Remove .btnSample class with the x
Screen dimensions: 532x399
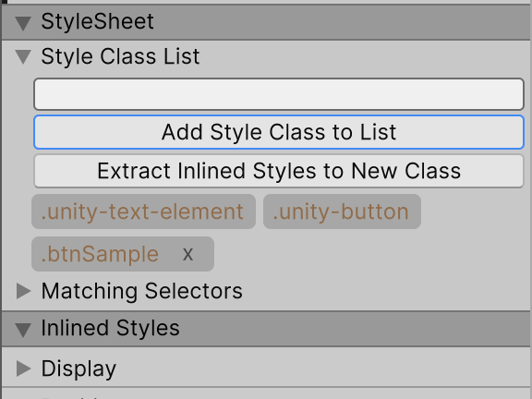pos(188,255)
